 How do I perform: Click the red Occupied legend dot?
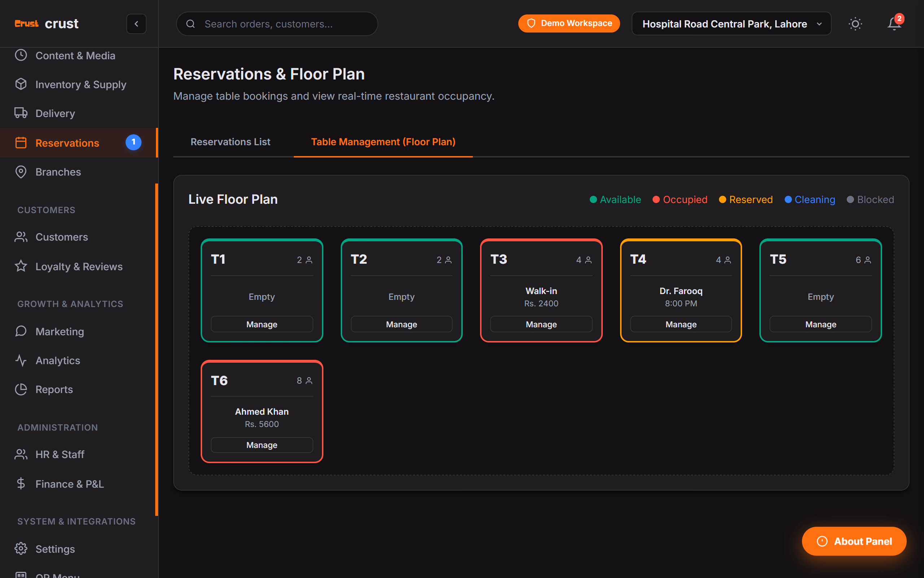(656, 199)
